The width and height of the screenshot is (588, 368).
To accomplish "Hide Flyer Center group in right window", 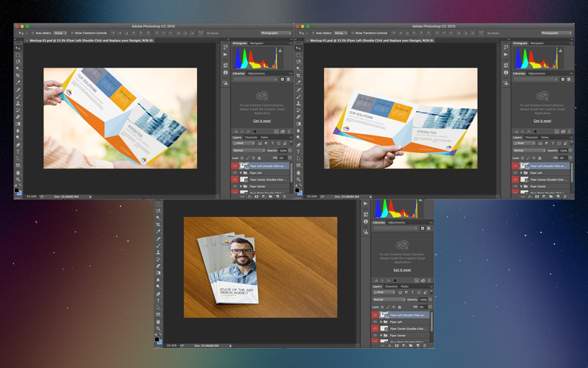I will (515, 186).
